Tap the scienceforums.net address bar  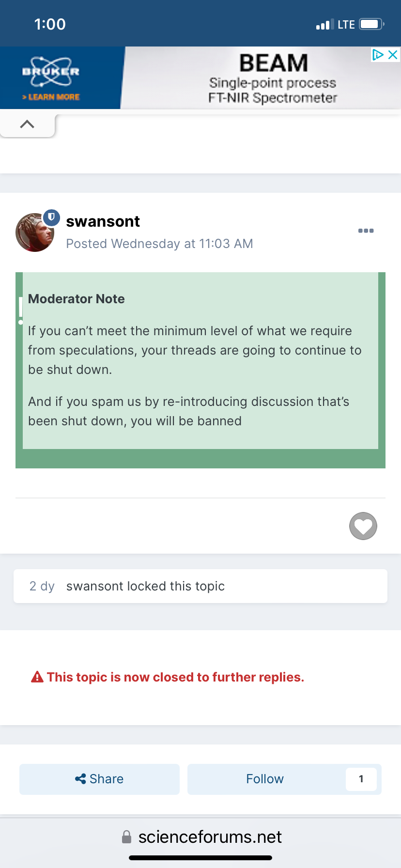(x=210, y=837)
